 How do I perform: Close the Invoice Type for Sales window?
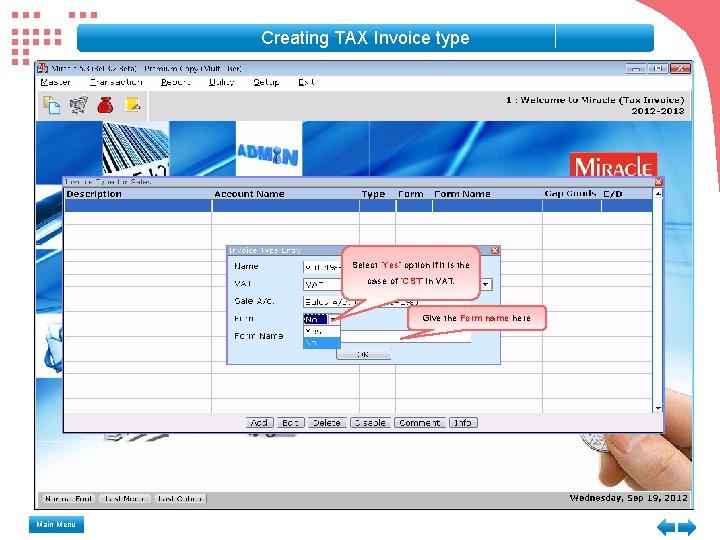click(x=658, y=182)
